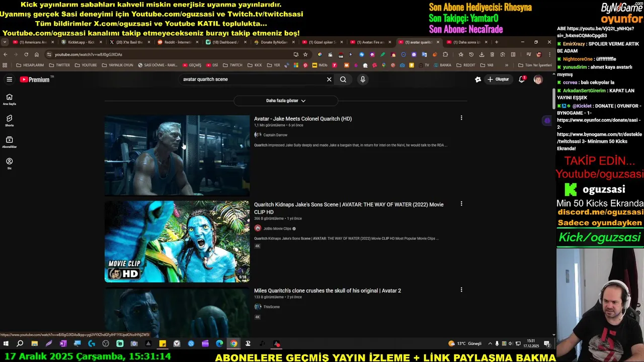Open OneNote from the taskbar
Viewport: 644px width, 362px height.
pyautogui.click(x=63, y=344)
